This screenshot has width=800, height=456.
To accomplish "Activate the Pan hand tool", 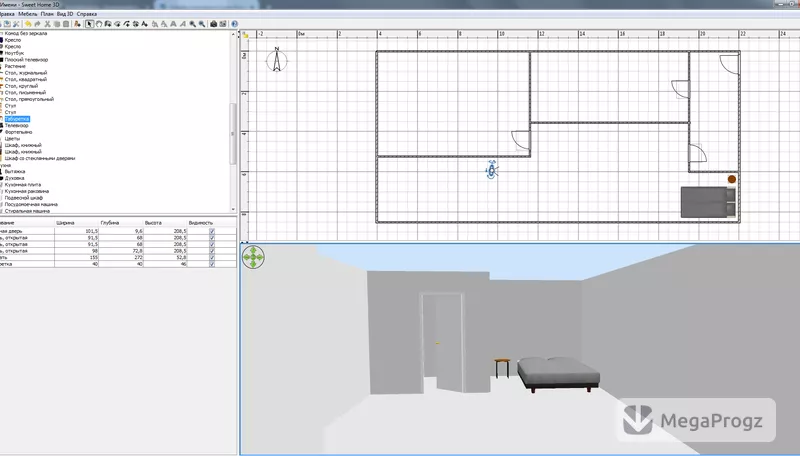I will [x=98, y=24].
